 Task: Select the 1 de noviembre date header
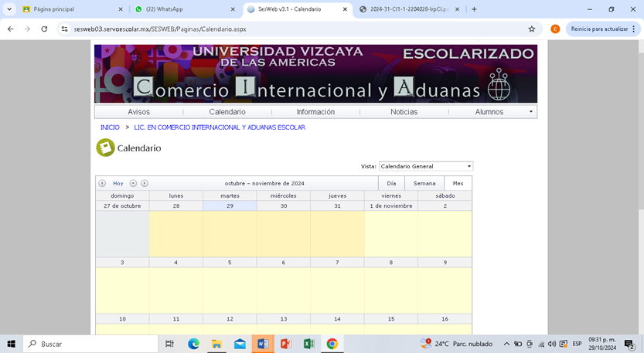(x=391, y=205)
